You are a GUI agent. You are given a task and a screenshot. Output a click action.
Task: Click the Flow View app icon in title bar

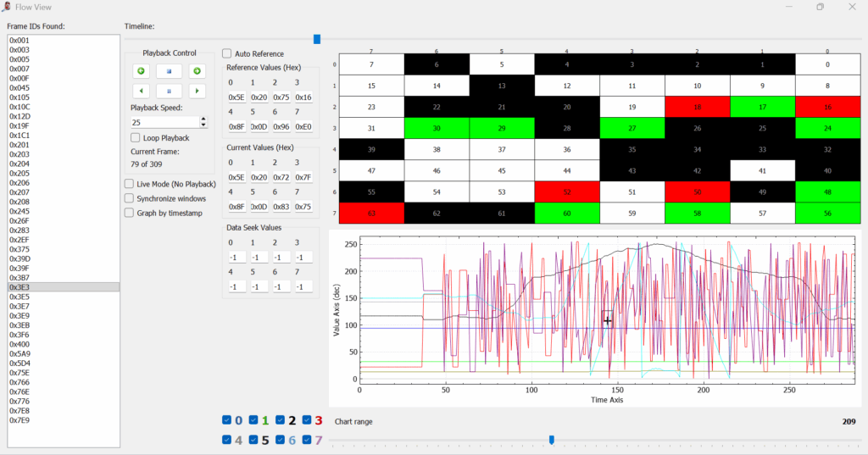(7, 7)
